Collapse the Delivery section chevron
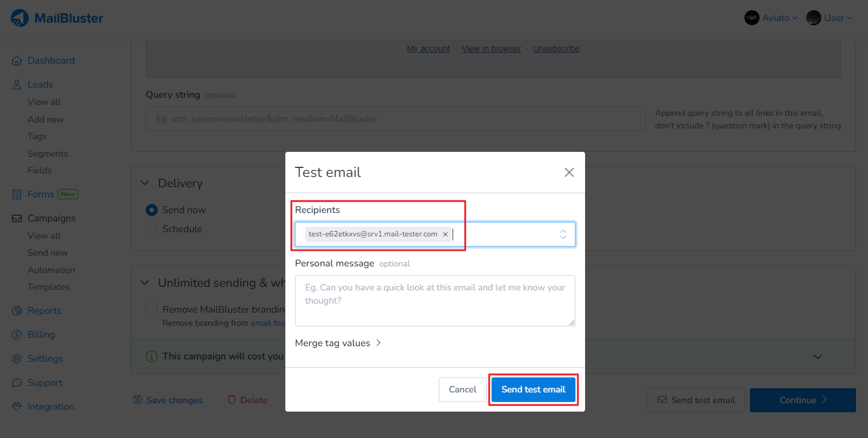The height and width of the screenshot is (438, 868). [x=144, y=182]
